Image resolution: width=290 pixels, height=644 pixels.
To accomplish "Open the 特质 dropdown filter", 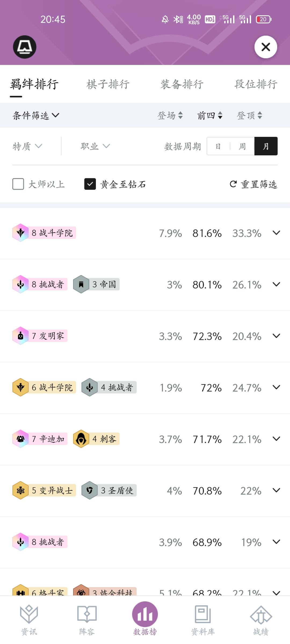I will [27, 146].
